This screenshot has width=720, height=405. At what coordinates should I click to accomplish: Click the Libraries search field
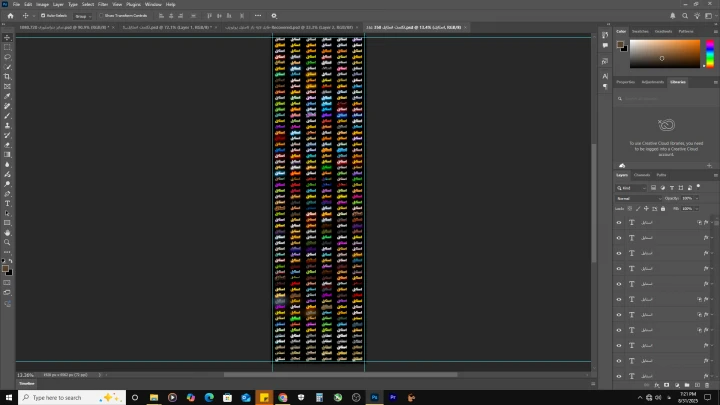click(x=666, y=99)
